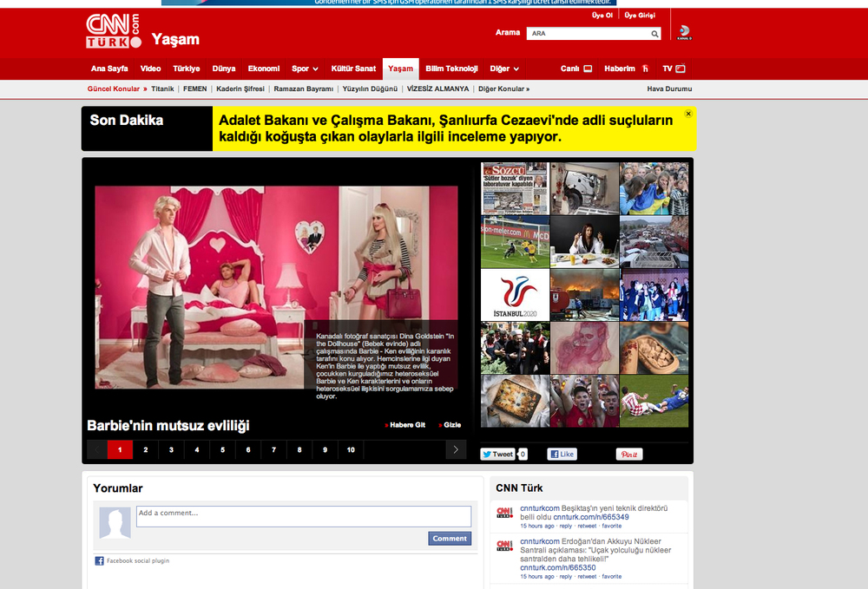Screen dimensions: 868x589
Task: Open the Bilim Teknoloji section
Action: tap(451, 69)
